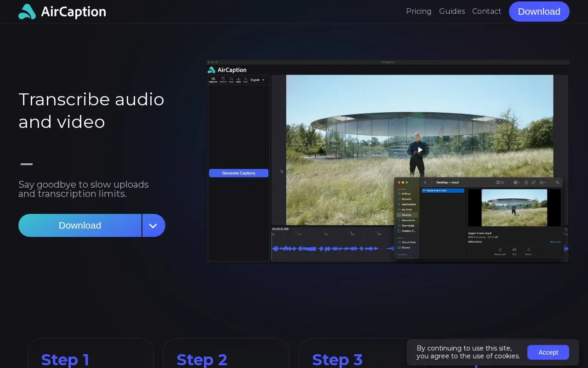Open Downloads in the Finder sidebar
588x368 pixels.
[x=407, y=225]
